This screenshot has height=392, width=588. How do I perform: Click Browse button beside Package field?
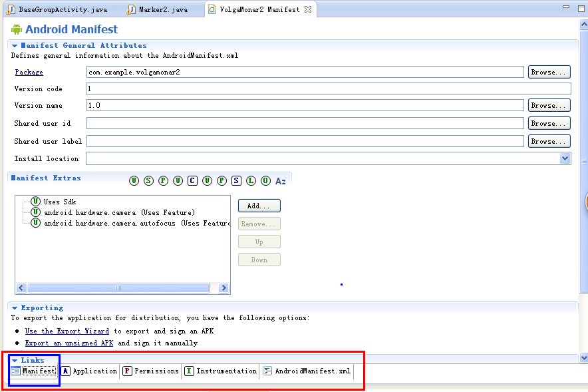click(549, 72)
